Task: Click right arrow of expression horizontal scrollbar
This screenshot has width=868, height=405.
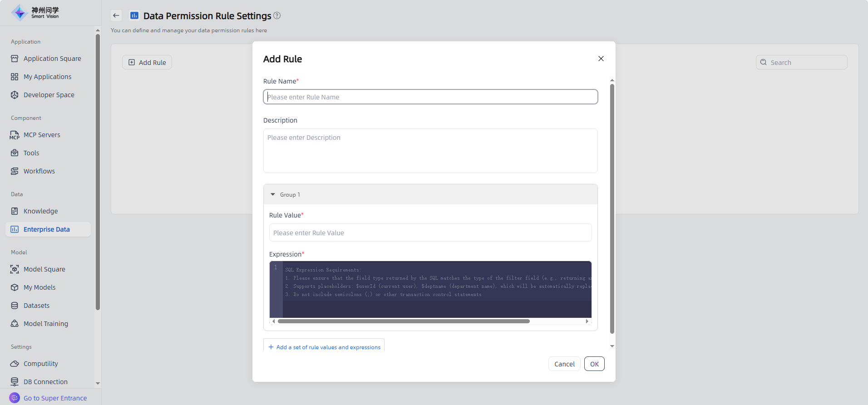Action: pyautogui.click(x=587, y=321)
